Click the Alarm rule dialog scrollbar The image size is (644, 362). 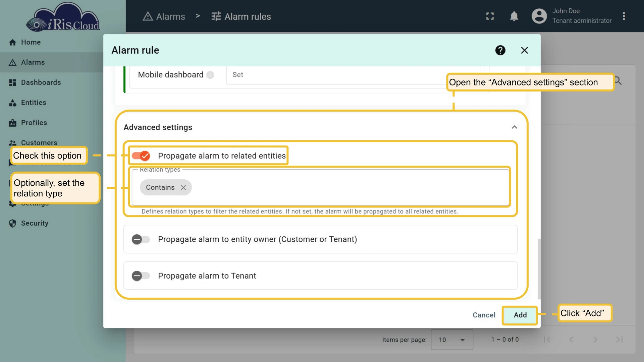click(539, 268)
